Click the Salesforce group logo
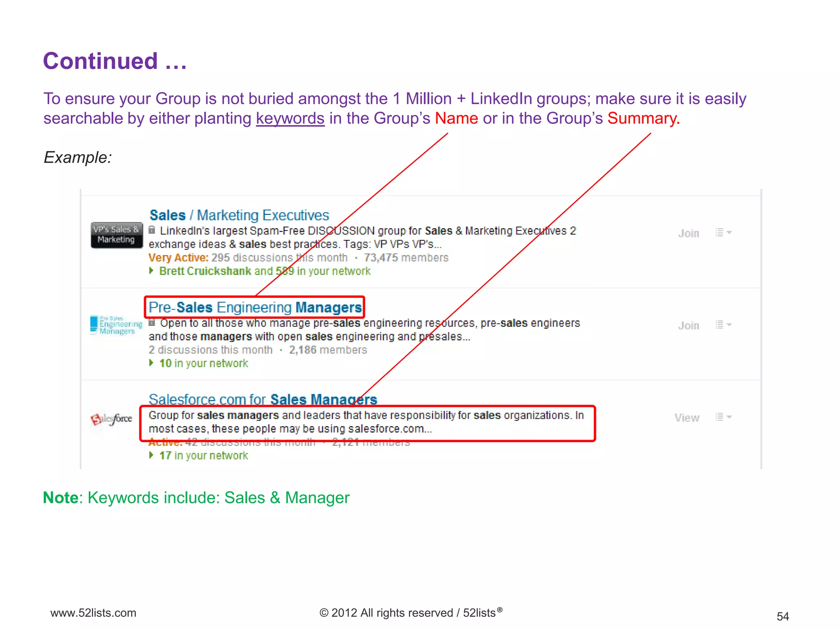This screenshot has height=630, width=840. coord(112,419)
